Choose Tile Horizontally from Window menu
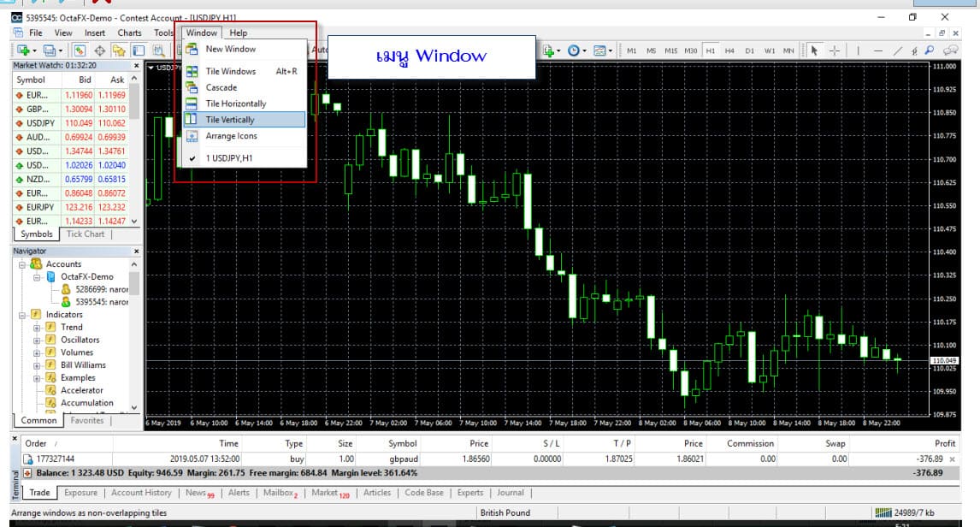This screenshot has width=980, height=527. 236,104
